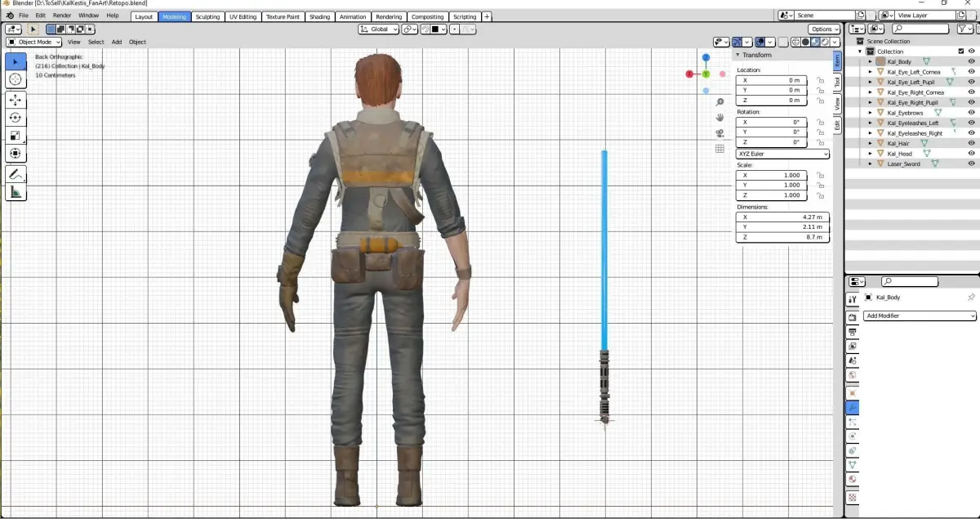The width and height of the screenshot is (980, 519).
Task: Pick the Annotate pencil tool
Action: [16, 174]
